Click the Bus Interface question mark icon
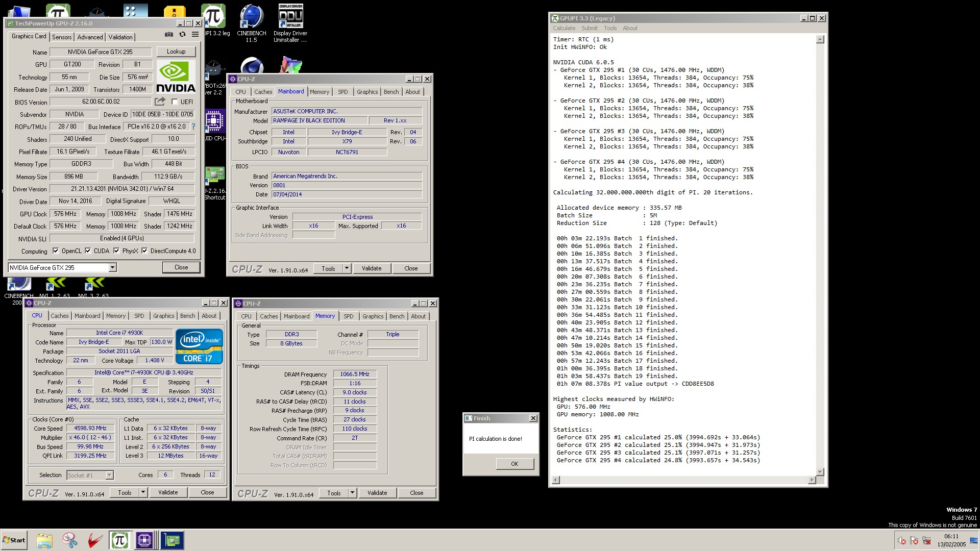 pyautogui.click(x=193, y=127)
